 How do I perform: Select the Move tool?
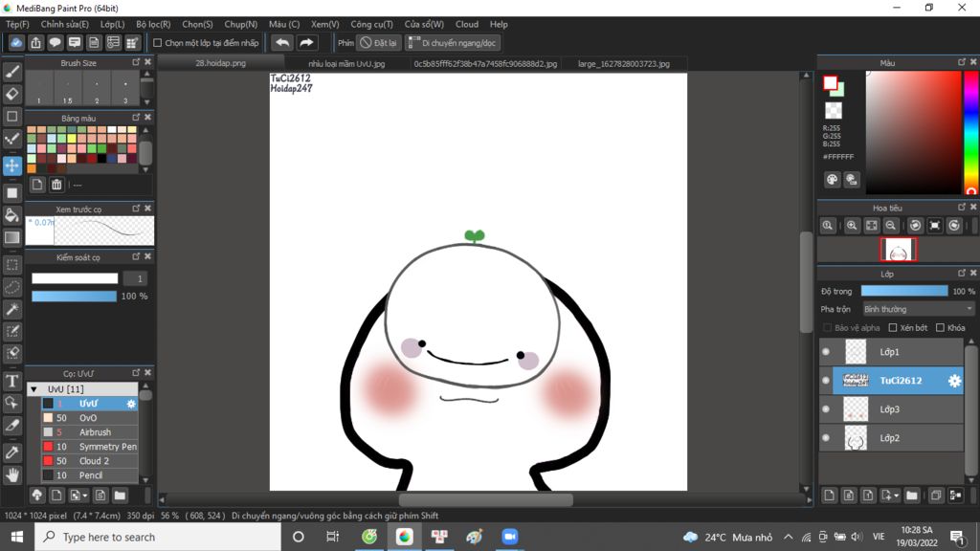[x=11, y=165]
